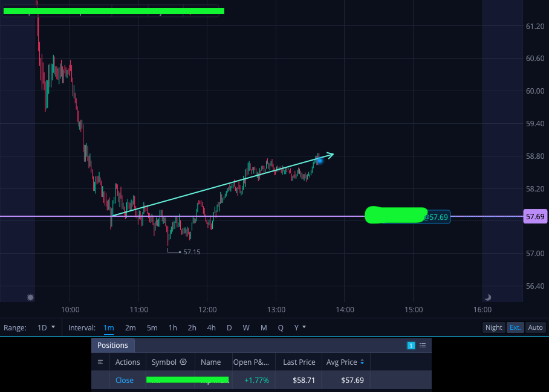Expand the Y interval dropdown arrow
Viewport: 549px width, 392px height.
(304, 327)
